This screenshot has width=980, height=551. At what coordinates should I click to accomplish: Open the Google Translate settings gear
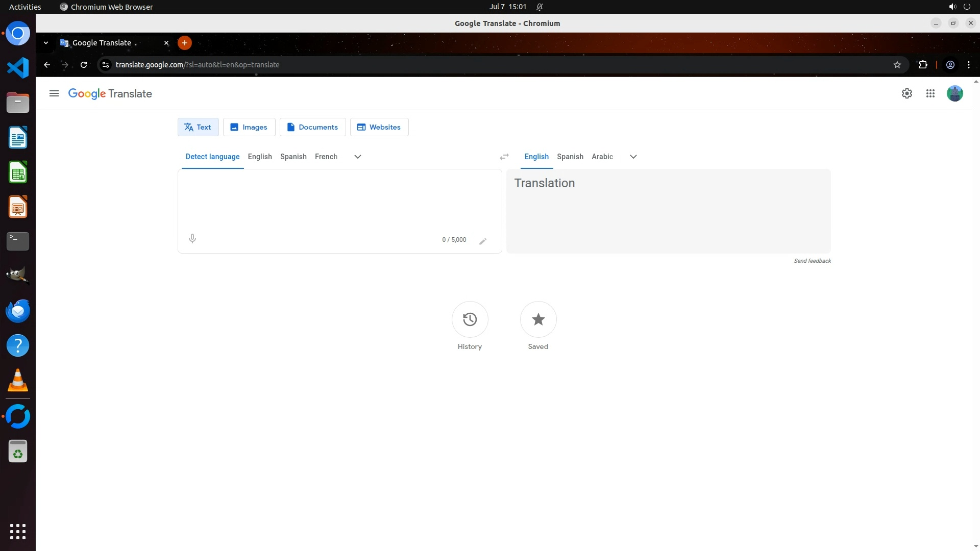906,93
